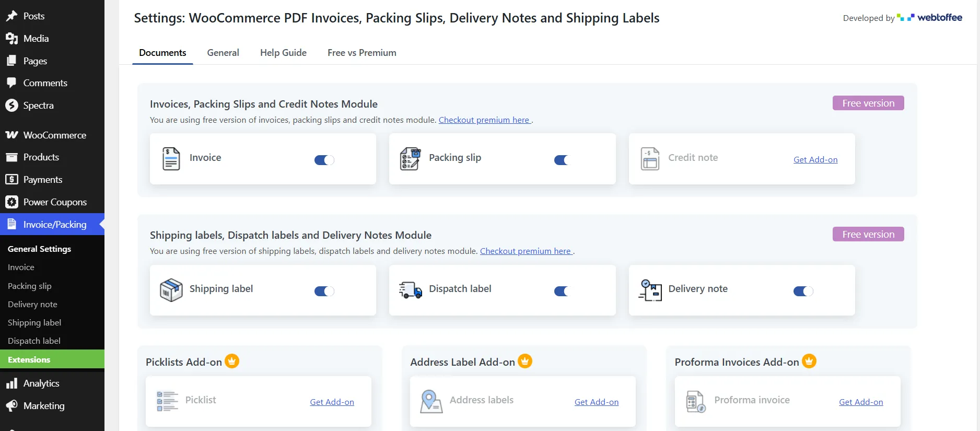Image resolution: width=980 pixels, height=431 pixels.
Task: Click the Address labels map pin icon
Action: coord(431,401)
